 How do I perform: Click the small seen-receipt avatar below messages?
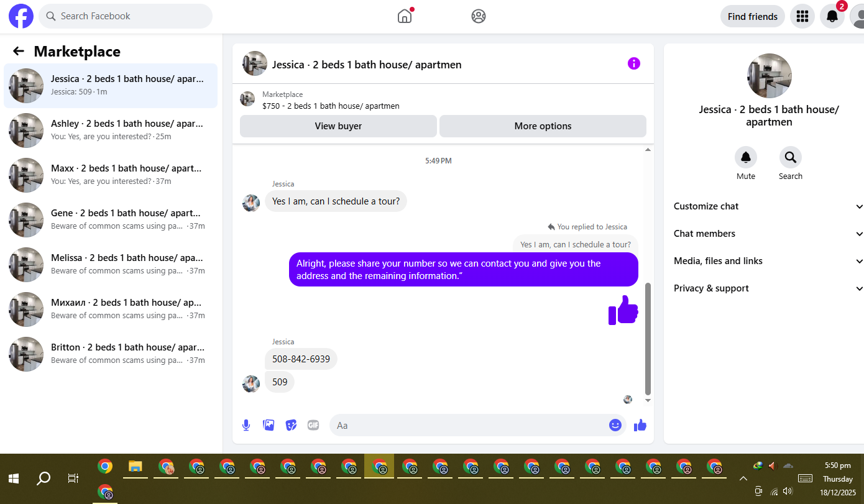click(628, 400)
